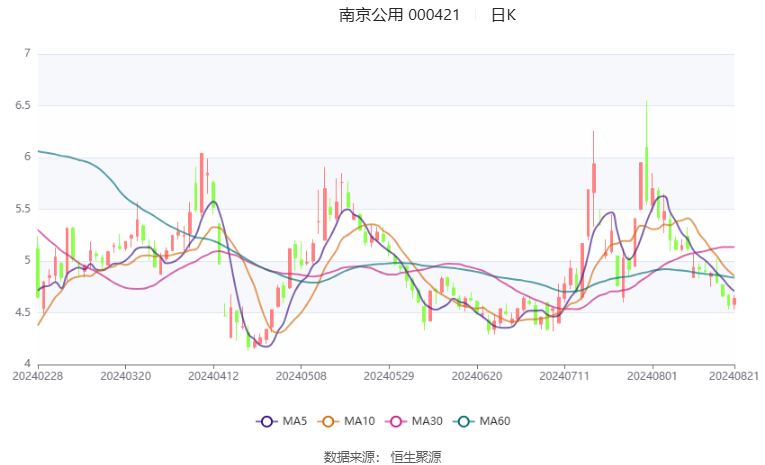Select x-axis date label 20240801
This screenshot has height=465, width=765.
pos(652,376)
